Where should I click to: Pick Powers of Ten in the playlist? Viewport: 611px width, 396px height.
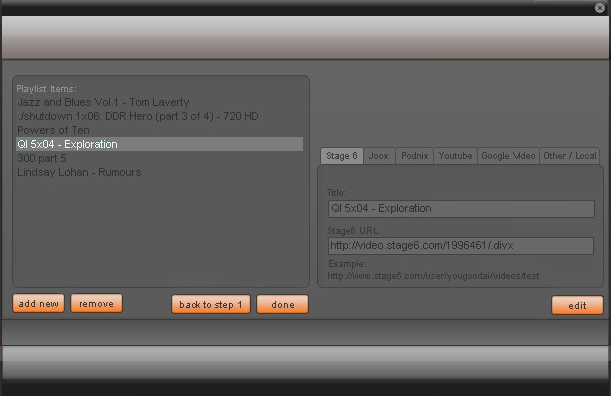(x=159, y=130)
